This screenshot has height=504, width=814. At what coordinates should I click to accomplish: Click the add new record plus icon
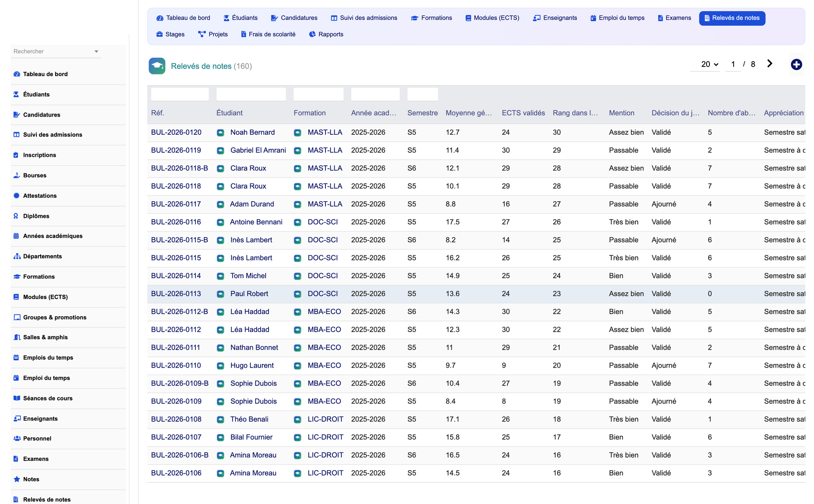tap(796, 64)
